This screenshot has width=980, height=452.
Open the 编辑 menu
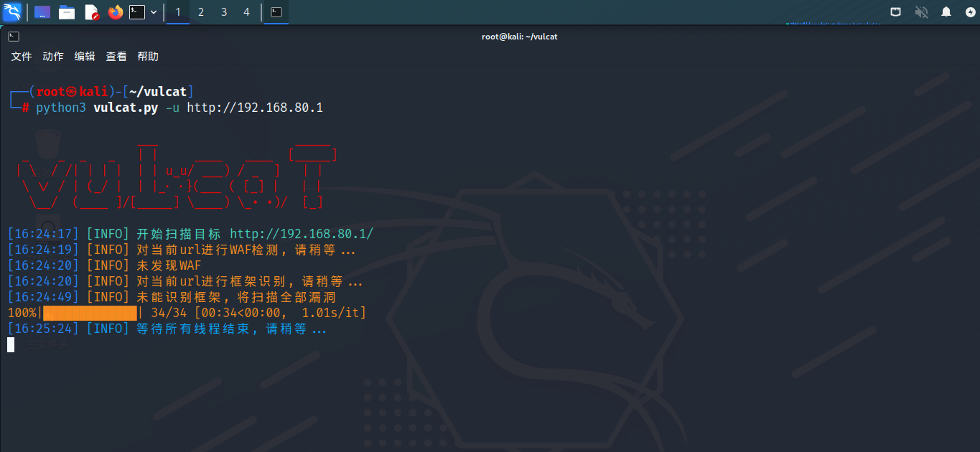(x=85, y=56)
